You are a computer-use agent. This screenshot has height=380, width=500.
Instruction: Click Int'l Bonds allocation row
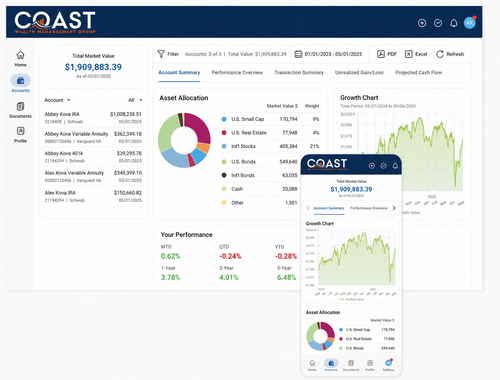260,175
